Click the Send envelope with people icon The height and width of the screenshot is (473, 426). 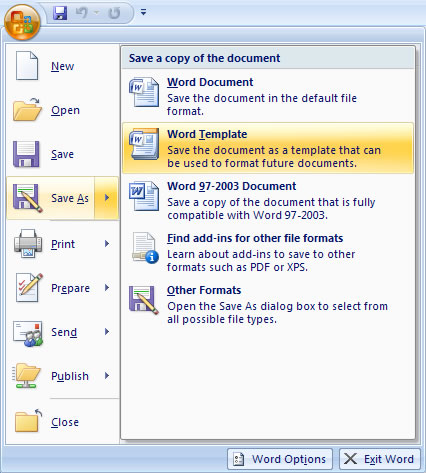click(x=28, y=333)
